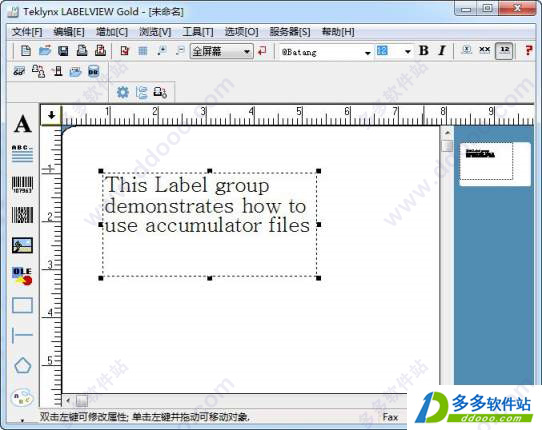Click the down arrow ruler corner button

click(x=52, y=115)
